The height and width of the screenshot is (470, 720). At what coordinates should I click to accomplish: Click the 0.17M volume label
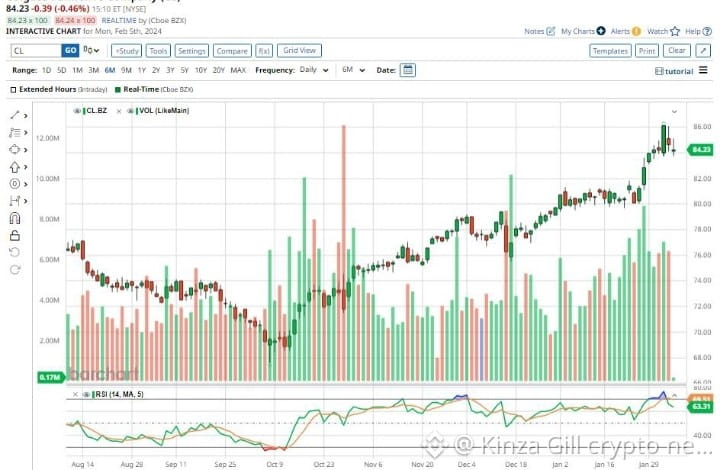tap(50, 377)
